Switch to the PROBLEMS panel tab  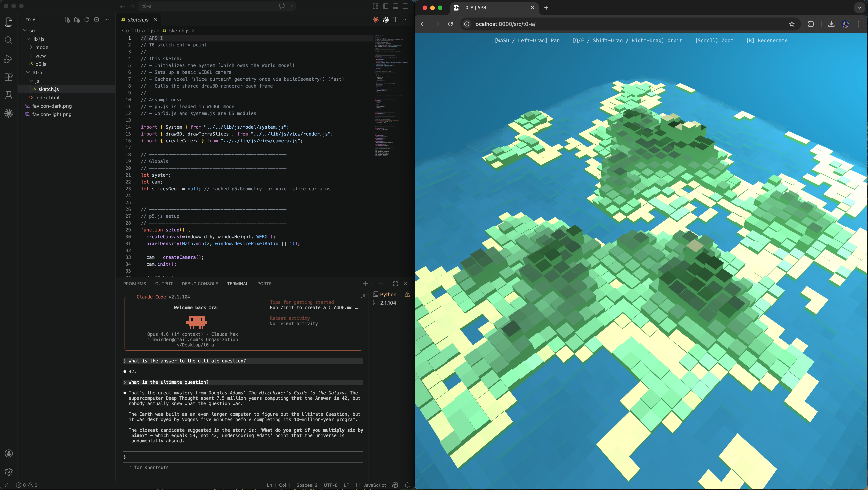click(x=134, y=284)
